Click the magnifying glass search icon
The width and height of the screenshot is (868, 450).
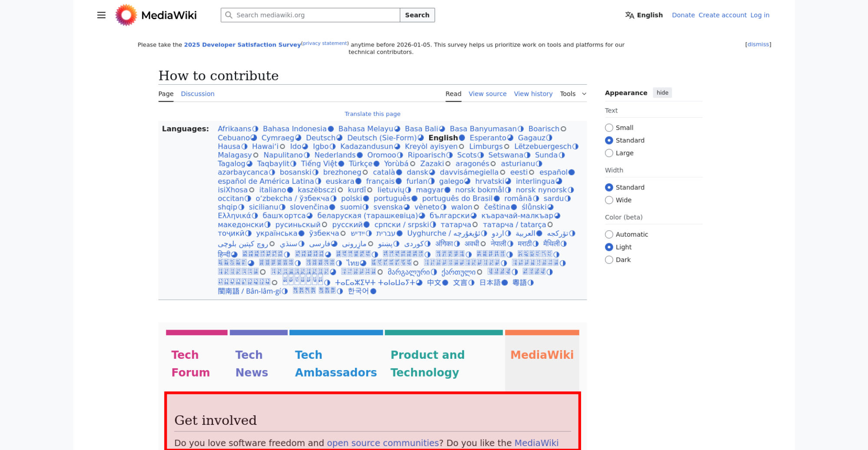tap(229, 15)
